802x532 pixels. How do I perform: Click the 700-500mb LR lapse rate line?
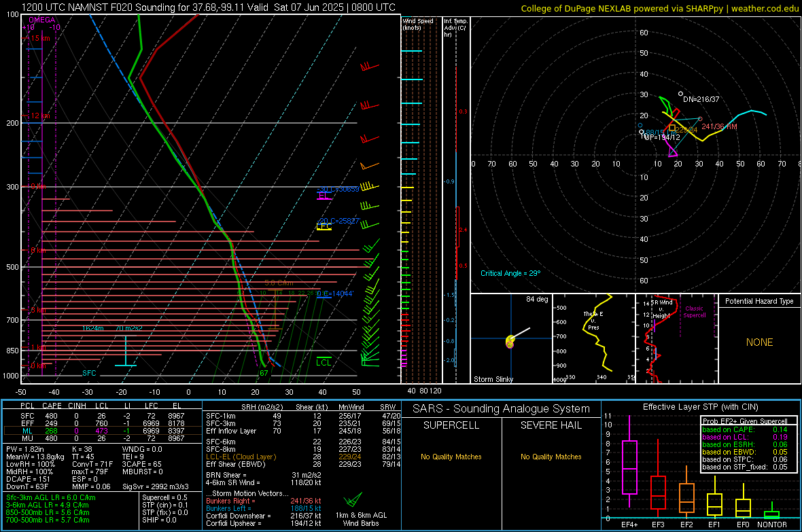(x=48, y=520)
